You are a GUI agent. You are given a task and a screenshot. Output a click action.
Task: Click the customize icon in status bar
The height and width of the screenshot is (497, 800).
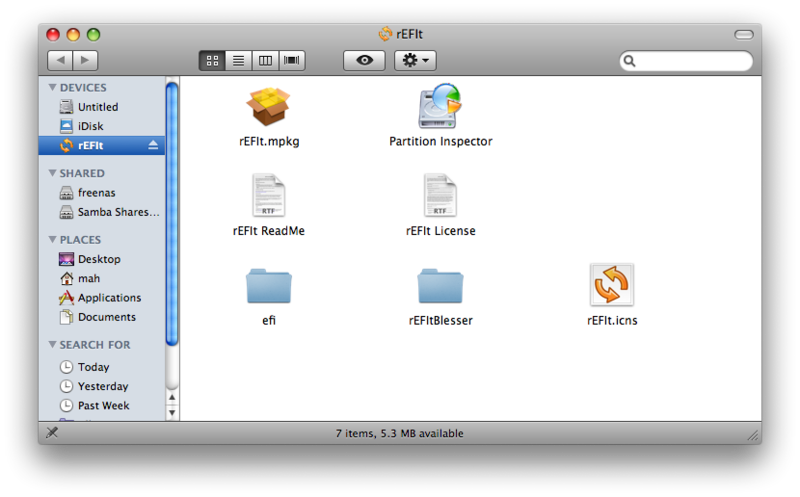click(x=52, y=433)
